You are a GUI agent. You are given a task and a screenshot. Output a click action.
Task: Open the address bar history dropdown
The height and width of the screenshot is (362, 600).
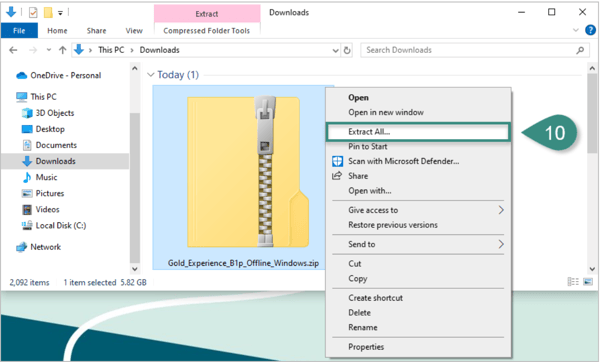pos(336,51)
